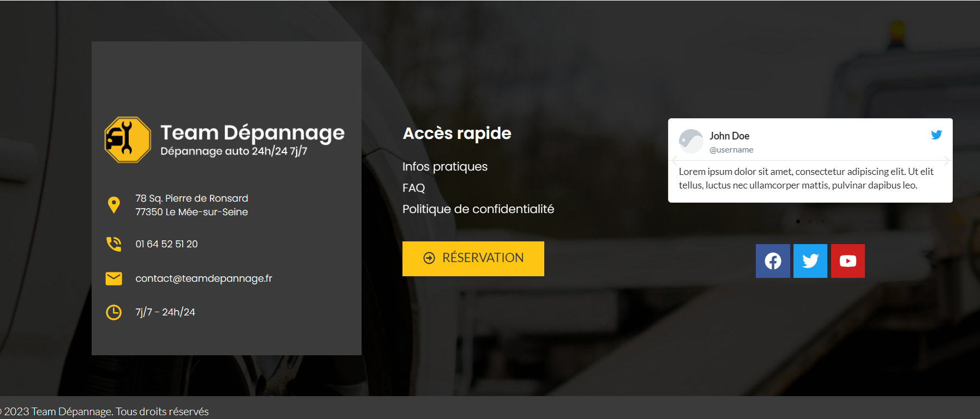
Task: Open Politique de confidentialité link
Action: coord(478,209)
